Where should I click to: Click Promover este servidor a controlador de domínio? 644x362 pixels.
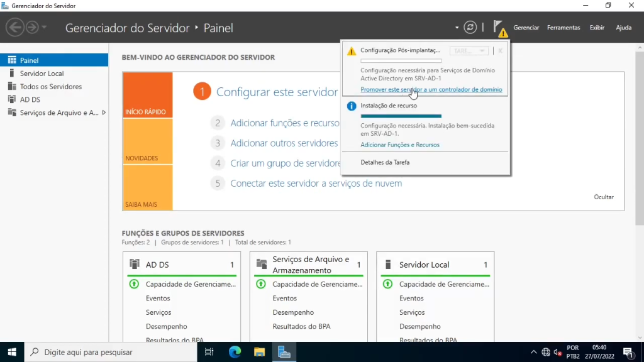pyautogui.click(x=431, y=89)
